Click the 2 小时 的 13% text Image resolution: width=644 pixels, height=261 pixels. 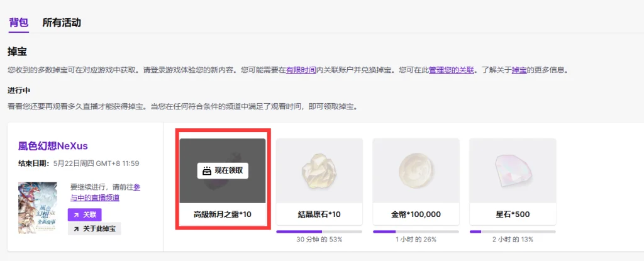tap(513, 240)
